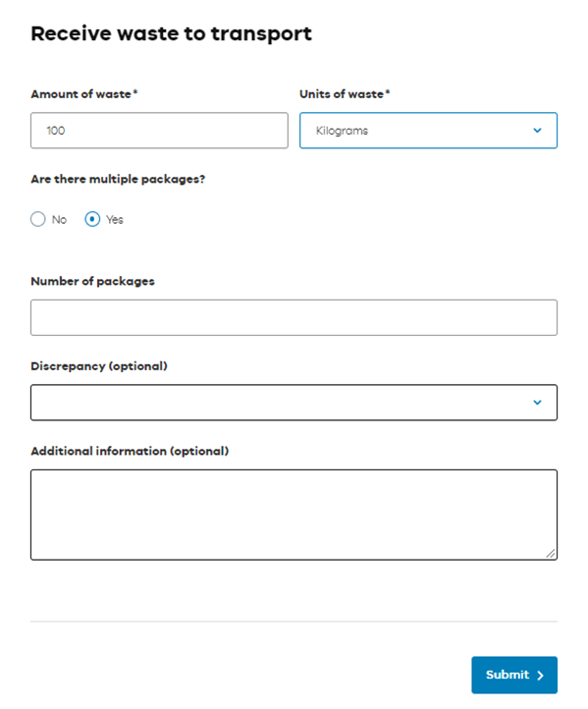Click the text area resize handle
Screen dimensions: 588x709
[x=551, y=554]
